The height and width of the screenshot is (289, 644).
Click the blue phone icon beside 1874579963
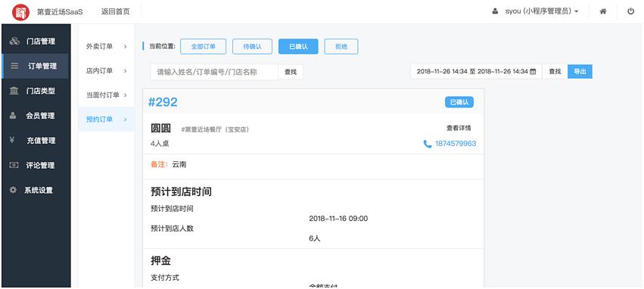click(x=428, y=144)
